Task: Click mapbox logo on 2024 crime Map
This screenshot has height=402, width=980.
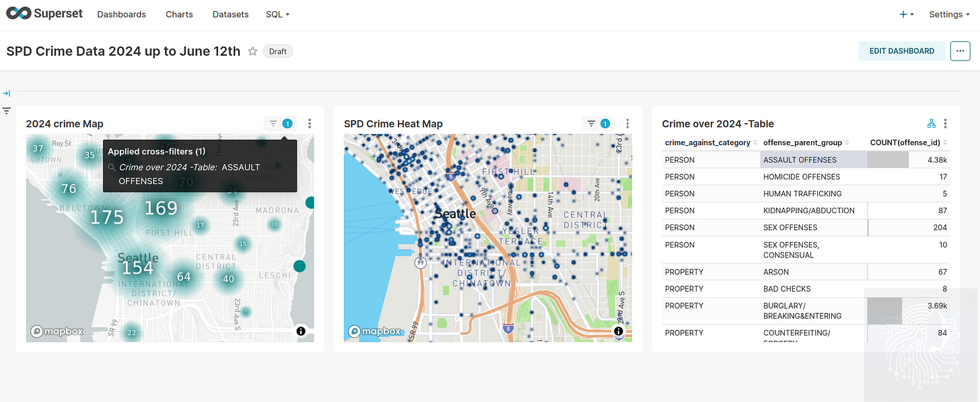Action: (x=57, y=331)
